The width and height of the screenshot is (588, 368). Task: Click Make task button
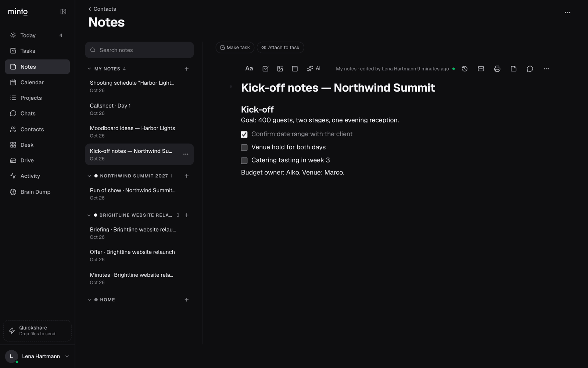pos(235,47)
